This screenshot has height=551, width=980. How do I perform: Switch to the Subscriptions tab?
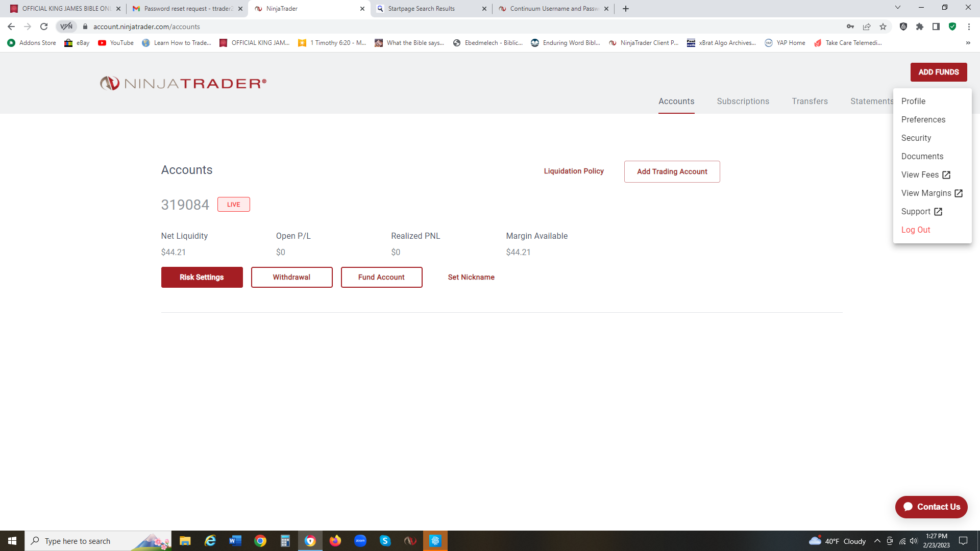(743, 102)
